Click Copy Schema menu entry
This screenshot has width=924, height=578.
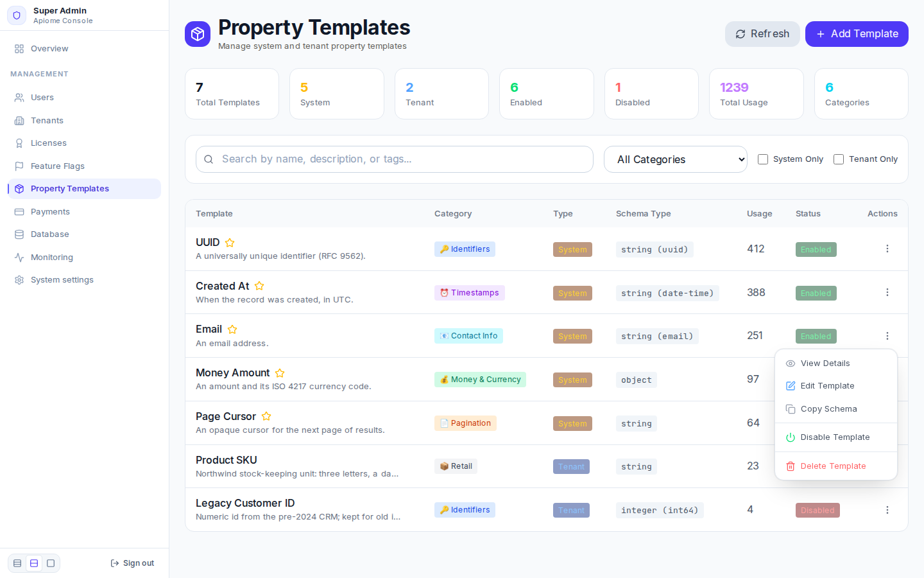(836, 409)
